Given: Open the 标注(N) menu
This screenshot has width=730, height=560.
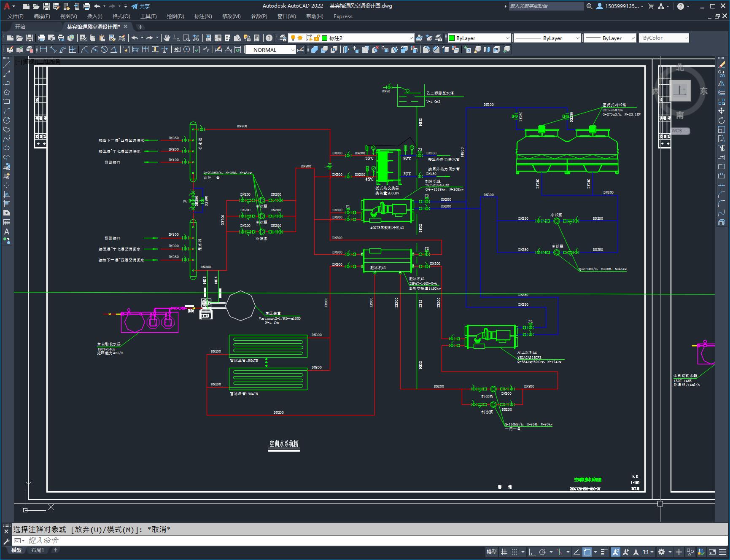Looking at the screenshot, I should click(x=203, y=16).
